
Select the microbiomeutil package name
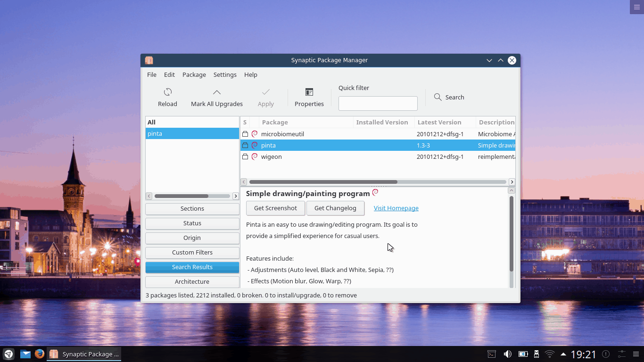coord(282,134)
